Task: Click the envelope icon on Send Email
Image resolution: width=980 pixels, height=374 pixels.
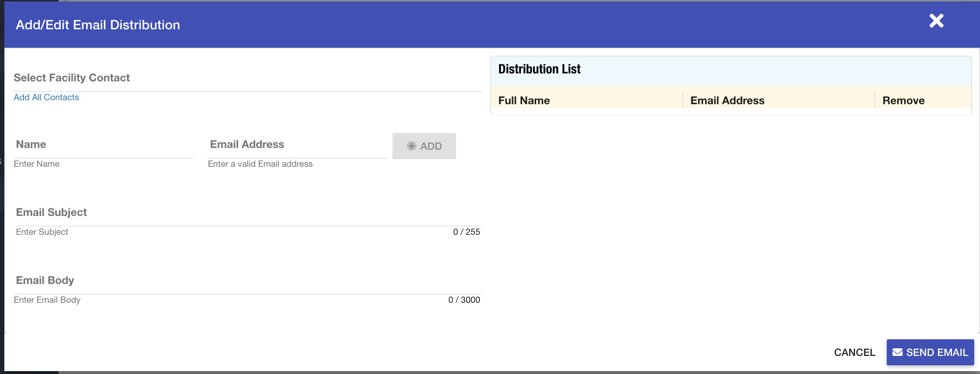Action: [898, 352]
